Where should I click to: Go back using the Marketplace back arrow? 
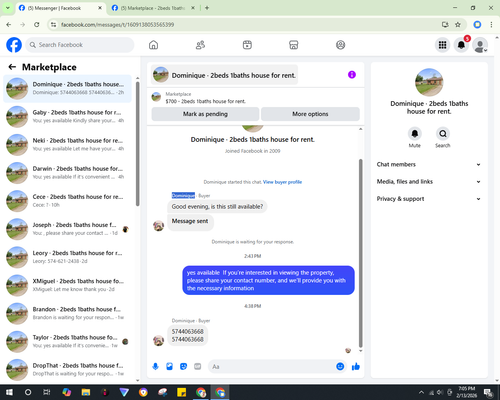(12, 67)
